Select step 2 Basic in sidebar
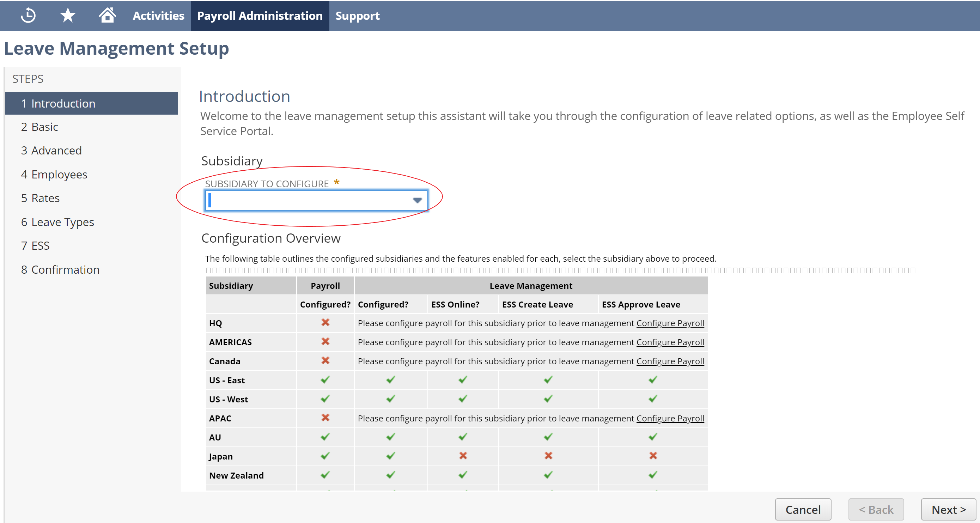Screen dimensions: 980x523 tap(39, 127)
